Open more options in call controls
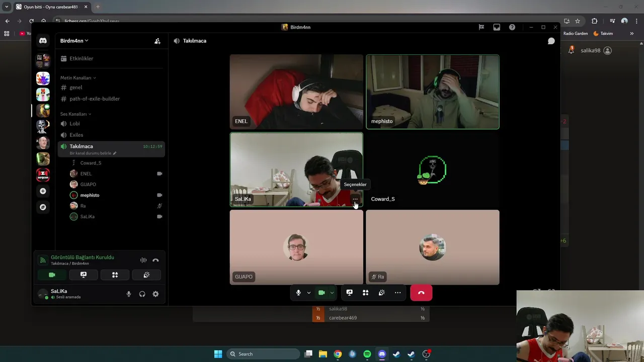Image resolution: width=644 pixels, height=362 pixels. coord(397,293)
